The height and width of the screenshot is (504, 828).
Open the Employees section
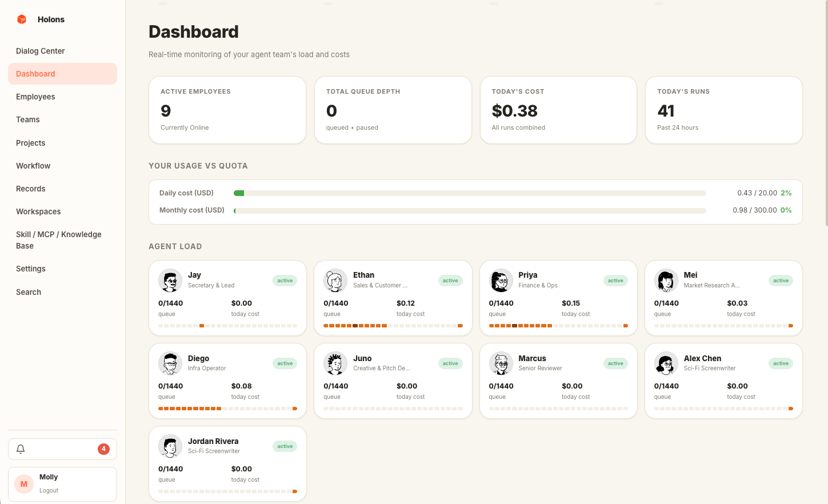coord(35,97)
